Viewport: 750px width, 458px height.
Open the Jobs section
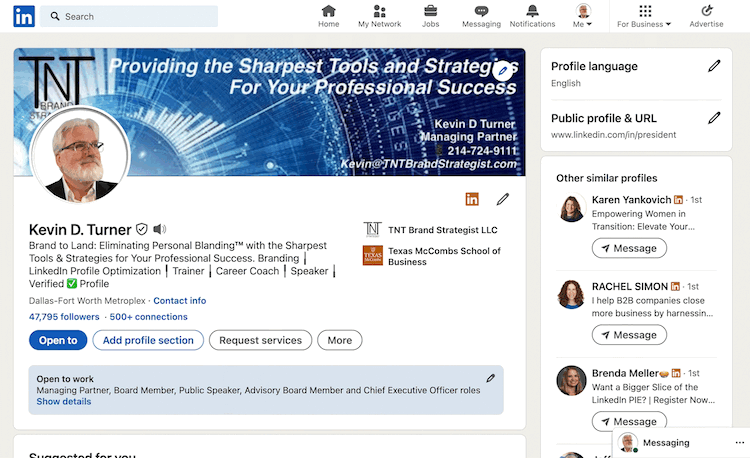[430, 16]
